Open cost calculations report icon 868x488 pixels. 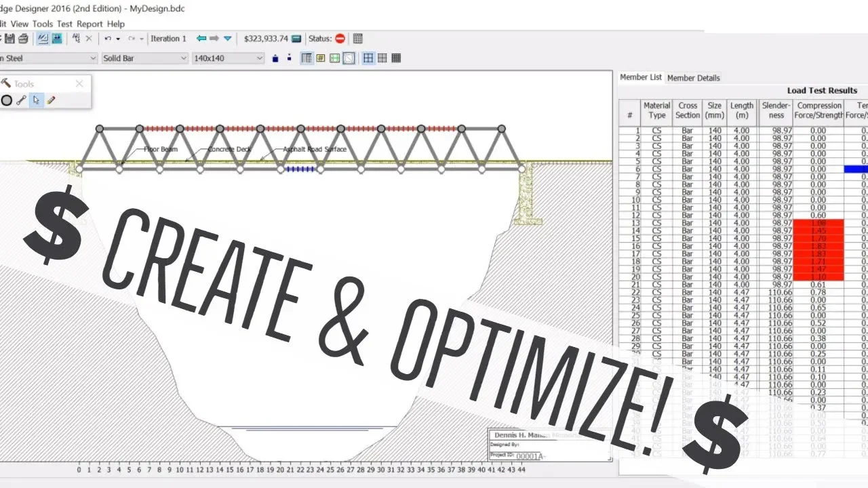[x=296, y=39]
